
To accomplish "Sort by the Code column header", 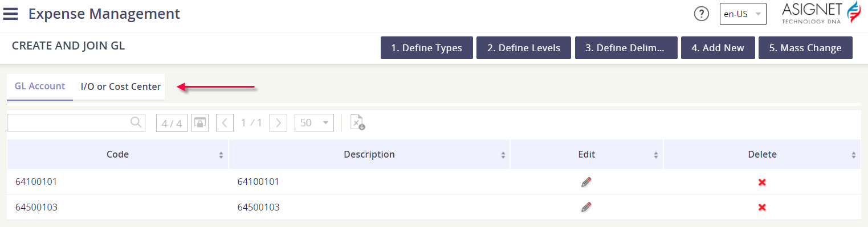I will [x=117, y=154].
